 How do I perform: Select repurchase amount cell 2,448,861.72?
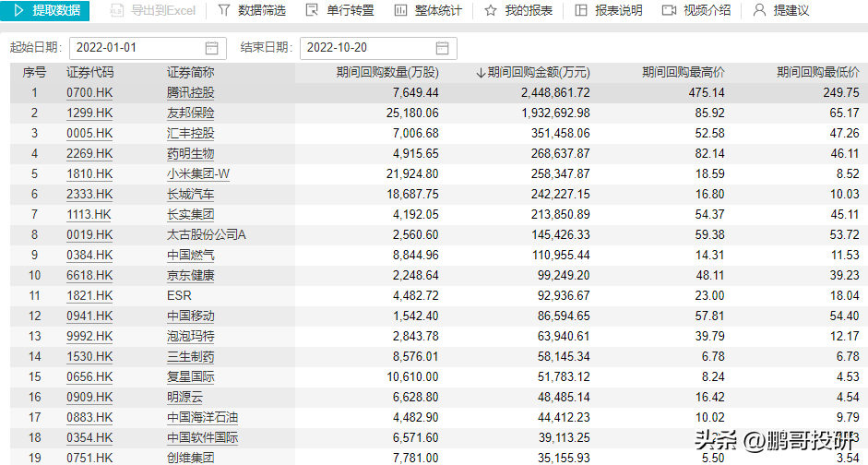click(555, 93)
